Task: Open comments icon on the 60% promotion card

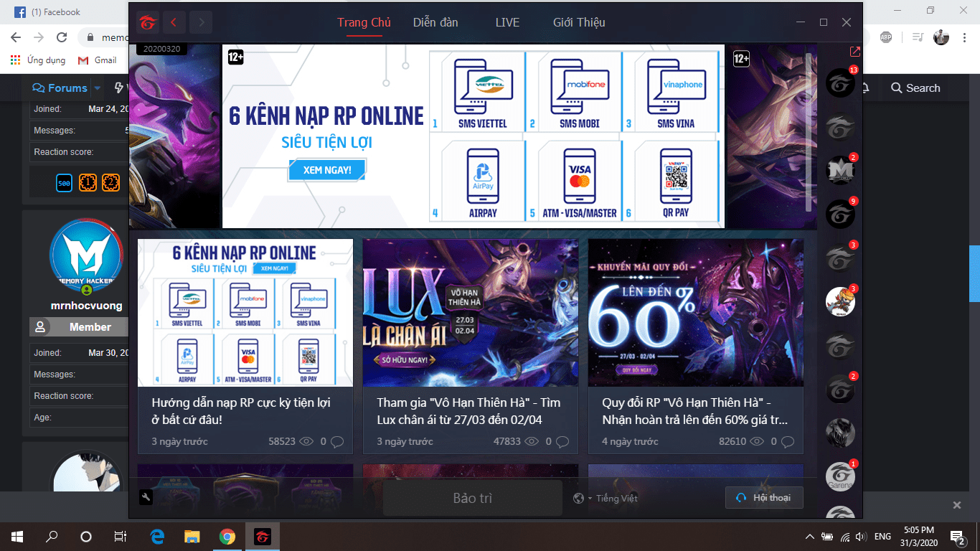Action: point(788,441)
